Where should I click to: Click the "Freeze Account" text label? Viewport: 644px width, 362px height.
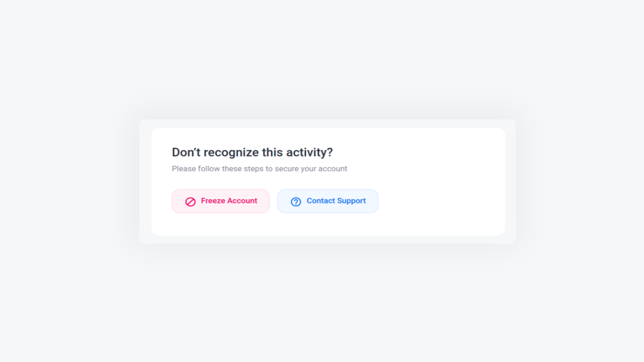pyautogui.click(x=229, y=201)
